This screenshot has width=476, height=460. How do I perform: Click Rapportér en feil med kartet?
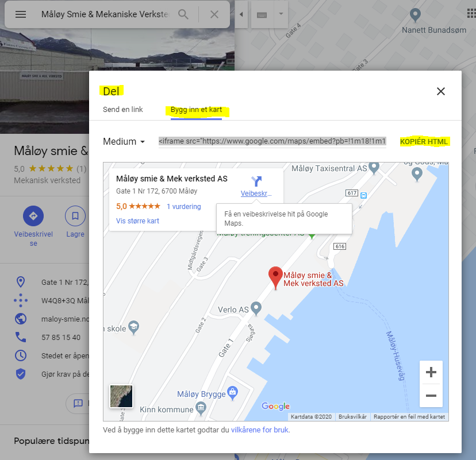(x=409, y=416)
